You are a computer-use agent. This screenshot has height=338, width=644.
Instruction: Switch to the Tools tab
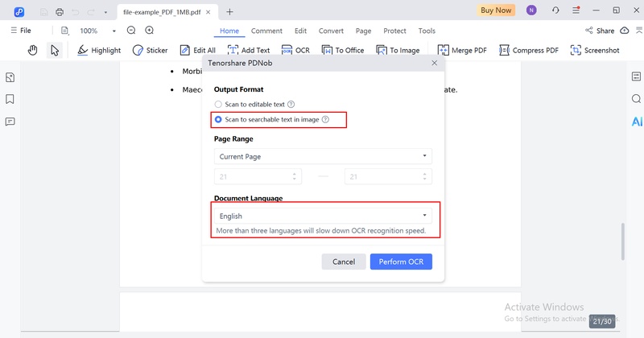(x=427, y=31)
